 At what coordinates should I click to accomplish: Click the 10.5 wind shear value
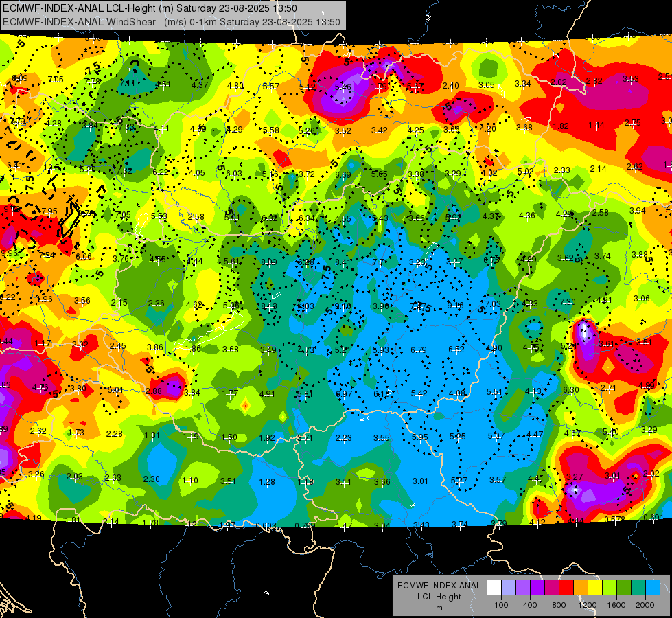pyautogui.click(x=52, y=168)
